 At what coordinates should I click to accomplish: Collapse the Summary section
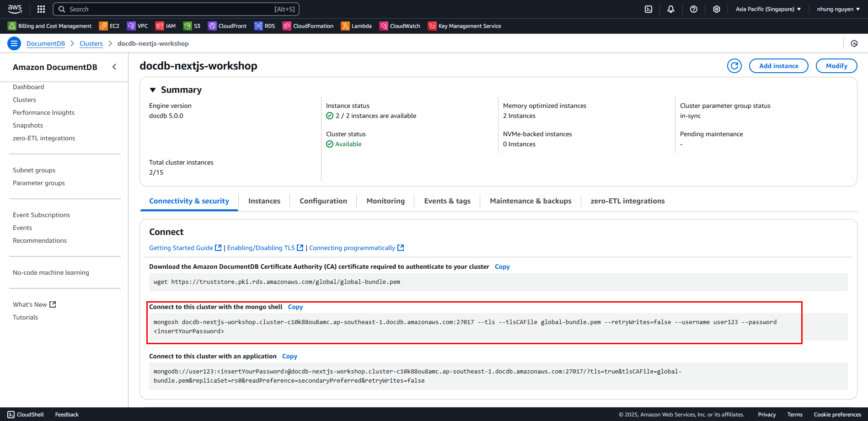point(153,90)
